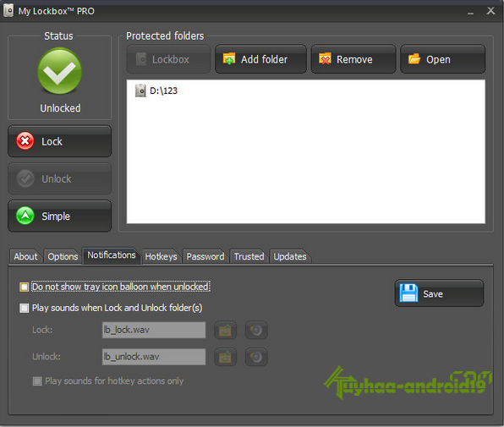Switch to Simple mode
The height and width of the screenshot is (427, 504).
coord(59,216)
